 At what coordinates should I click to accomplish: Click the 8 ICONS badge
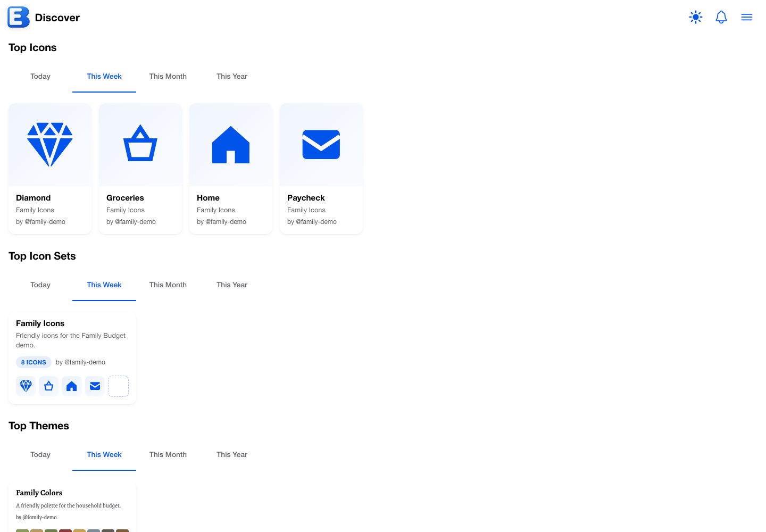click(x=34, y=362)
